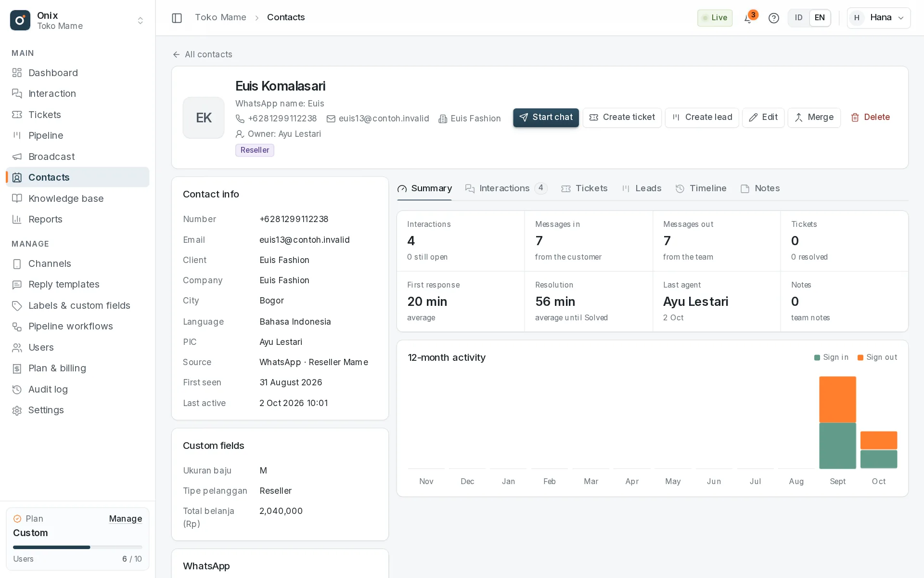Open Knowledge base in sidebar
Image resolution: width=924 pixels, height=578 pixels.
(x=77, y=198)
